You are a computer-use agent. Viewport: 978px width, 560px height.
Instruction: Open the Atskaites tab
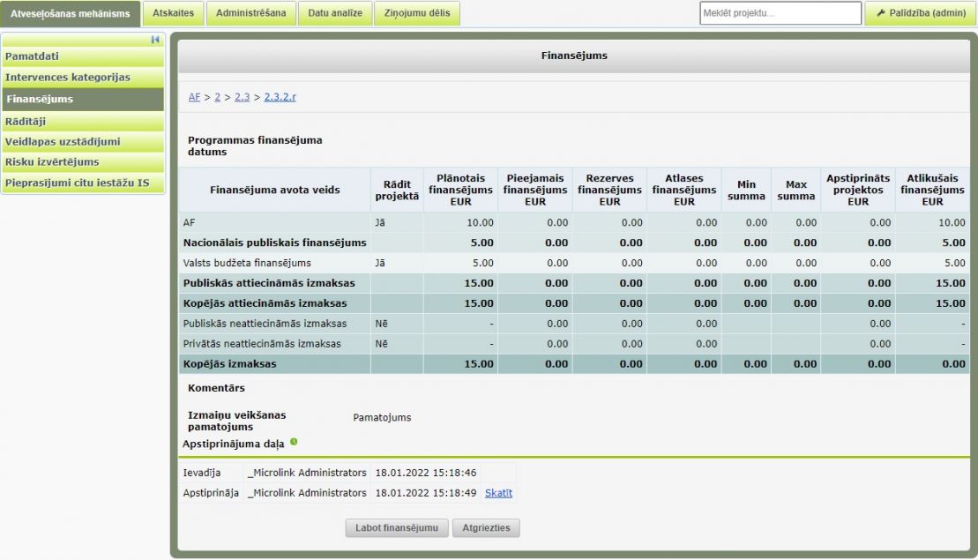[x=173, y=13]
